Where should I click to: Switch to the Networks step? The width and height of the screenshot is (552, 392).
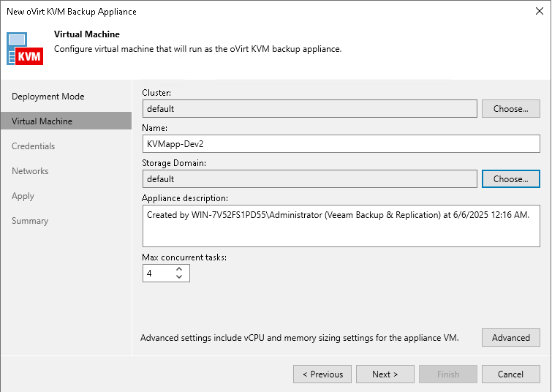click(30, 171)
